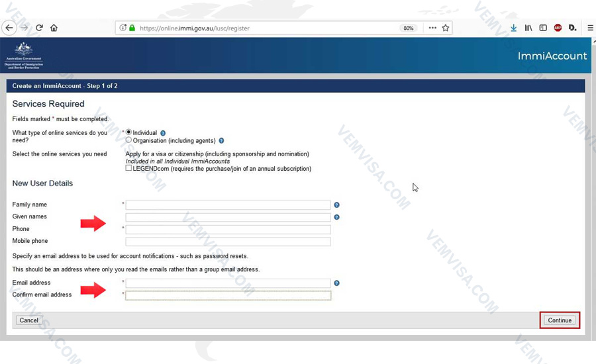The image size is (596, 364).
Task: Open help icon beside Family name field
Action: pos(336,205)
